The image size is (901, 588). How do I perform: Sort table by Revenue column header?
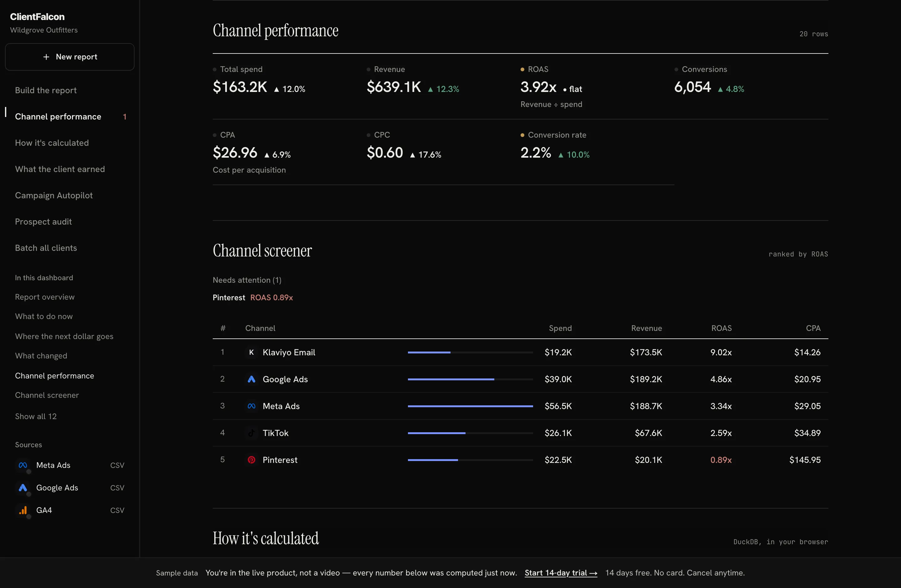(x=646, y=328)
